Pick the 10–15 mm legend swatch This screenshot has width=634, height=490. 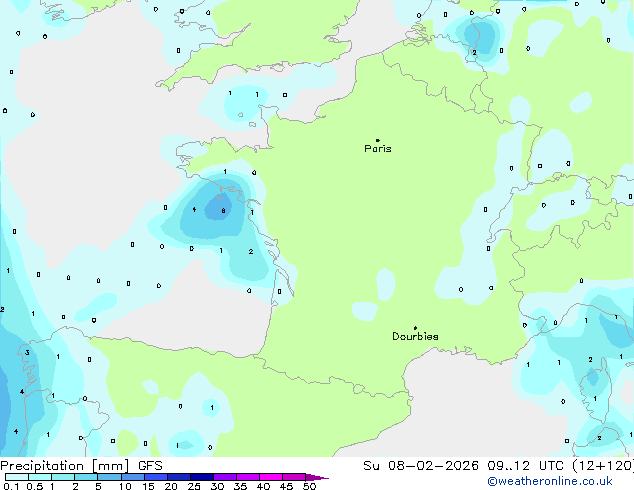[132, 477]
